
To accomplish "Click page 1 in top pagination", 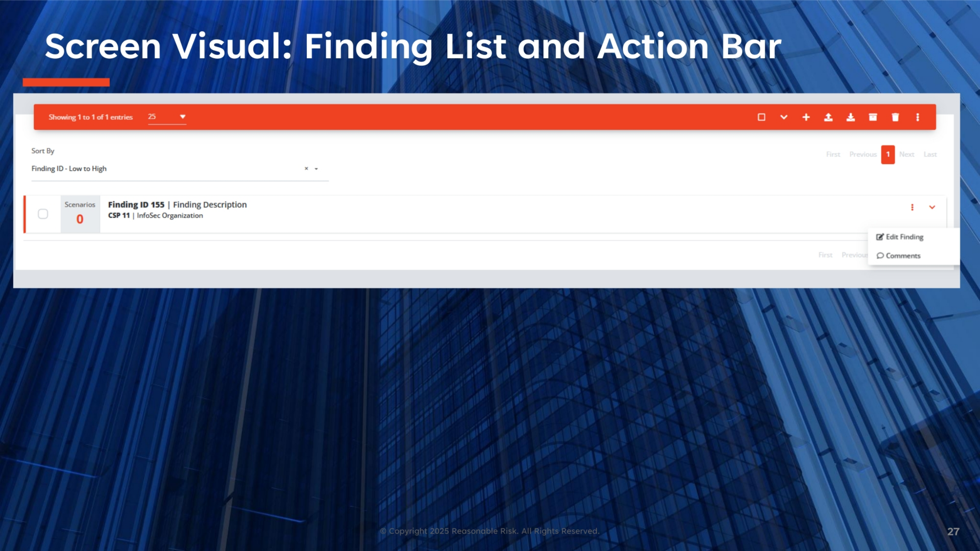I will [x=888, y=155].
